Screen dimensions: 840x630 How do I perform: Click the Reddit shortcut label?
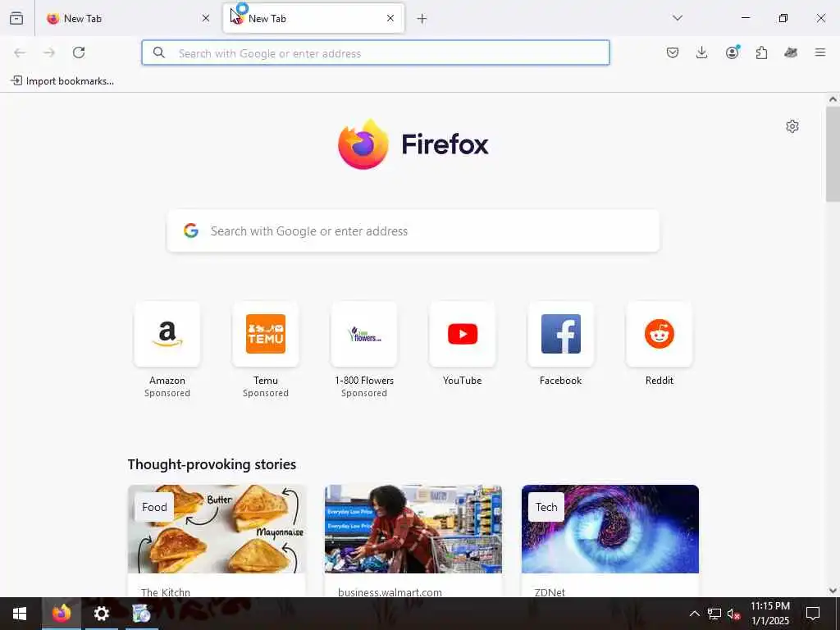point(660,381)
